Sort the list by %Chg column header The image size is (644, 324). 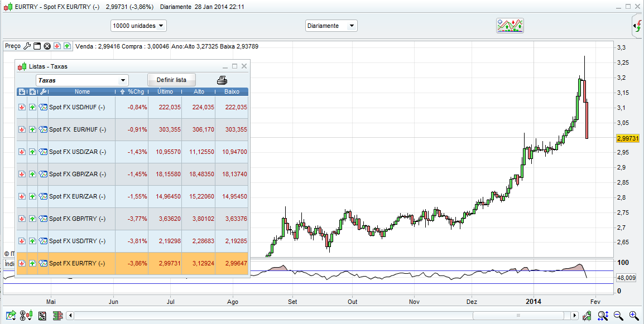[x=134, y=91]
